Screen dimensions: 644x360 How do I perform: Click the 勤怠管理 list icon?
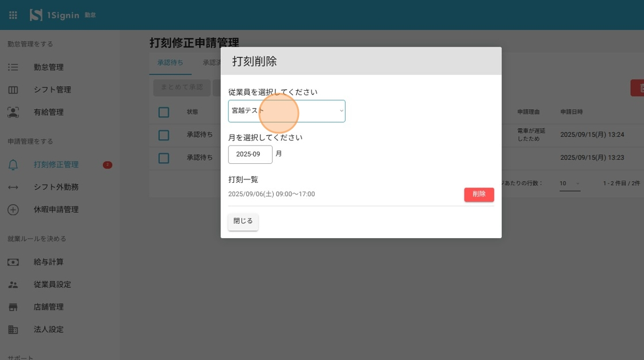pyautogui.click(x=13, y=67)
